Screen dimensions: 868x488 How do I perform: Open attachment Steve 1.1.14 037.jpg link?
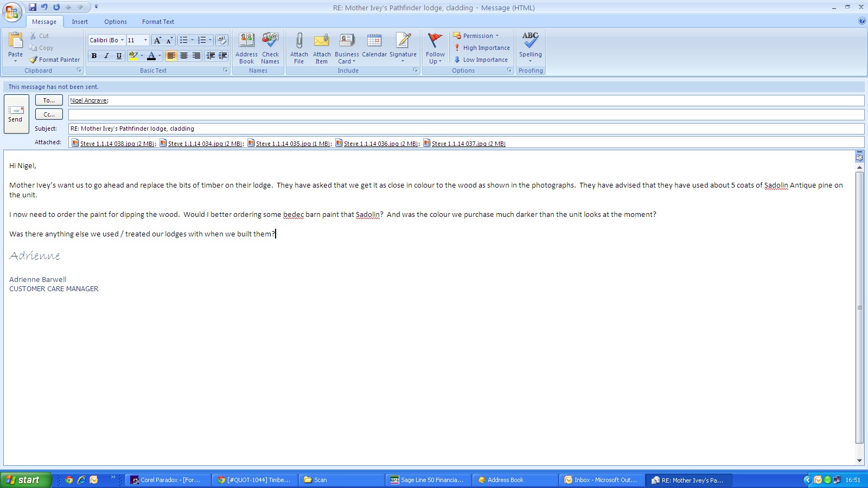464,144
